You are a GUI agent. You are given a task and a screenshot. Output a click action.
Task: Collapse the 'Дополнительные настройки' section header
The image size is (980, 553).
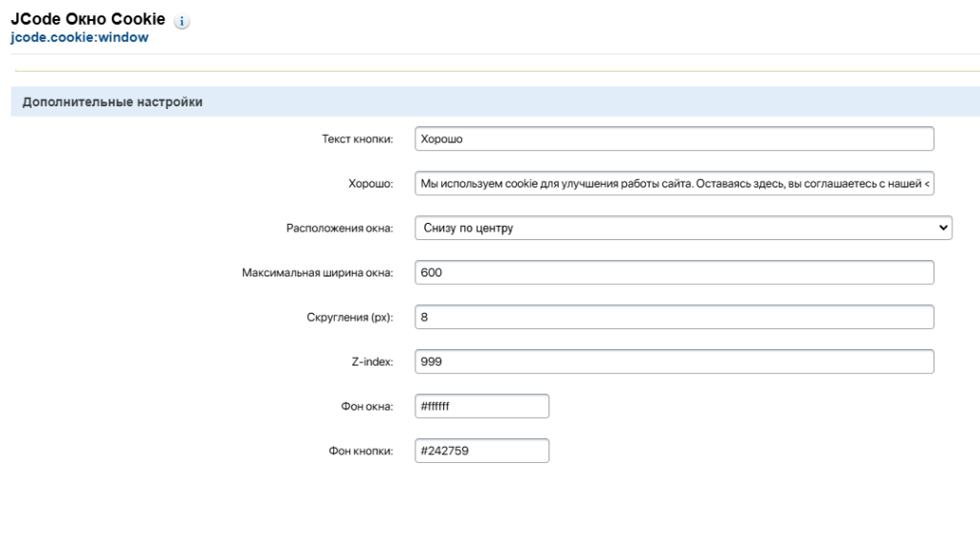112,102
